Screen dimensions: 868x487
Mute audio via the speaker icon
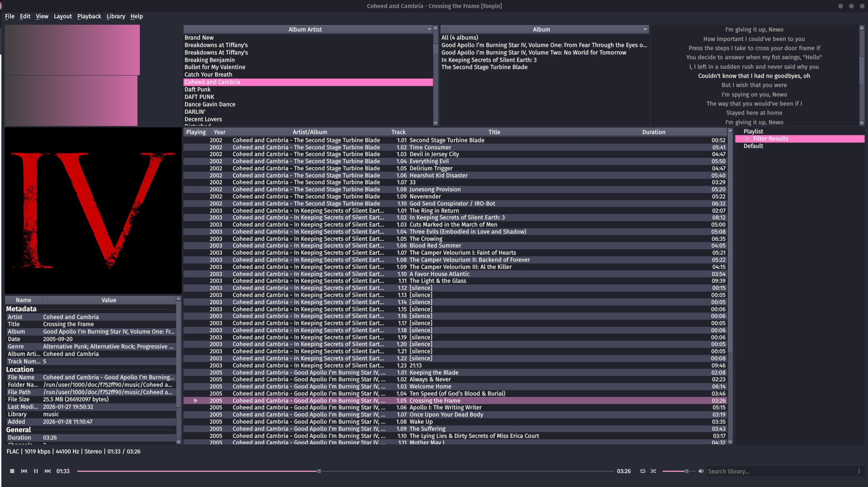[x=701, y=471]
